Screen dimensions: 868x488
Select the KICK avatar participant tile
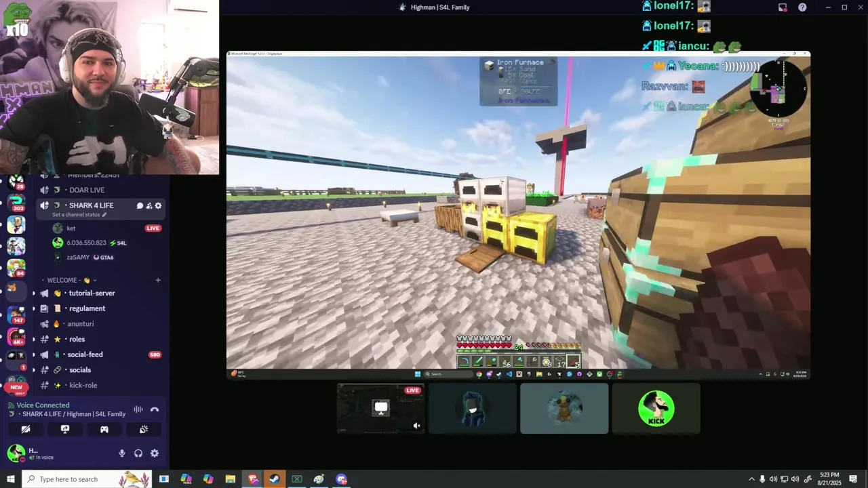point(656,408)
